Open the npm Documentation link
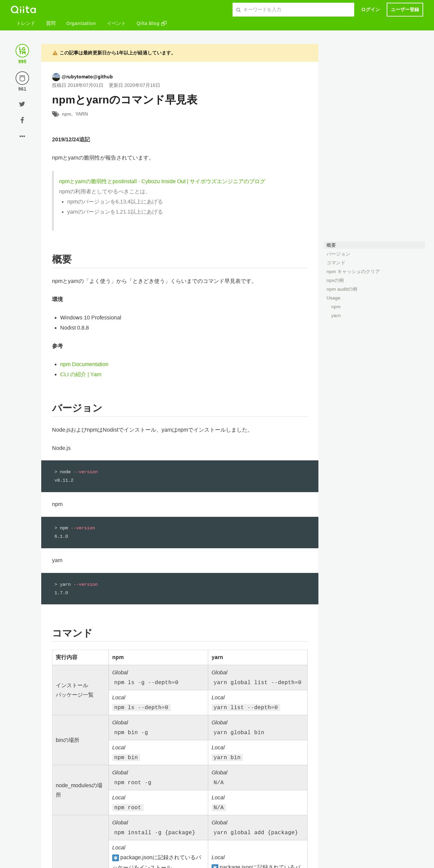The height and width of the screenshot is (868, 434). tap(84, 364)
